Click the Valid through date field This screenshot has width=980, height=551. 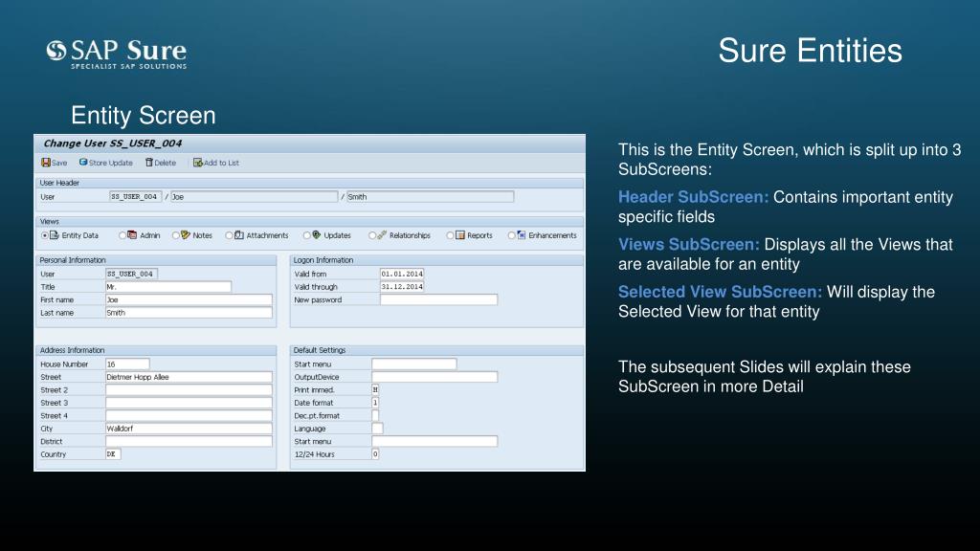point(402,287)
